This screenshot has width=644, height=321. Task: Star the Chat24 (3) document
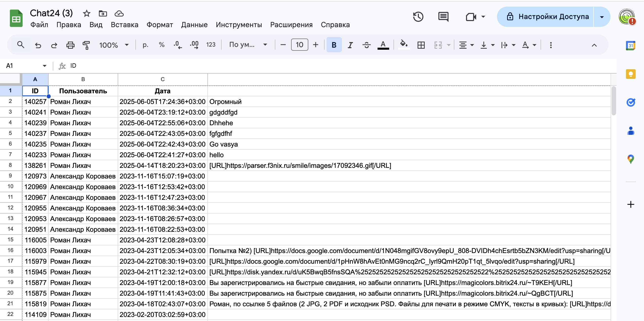point(87,13)
